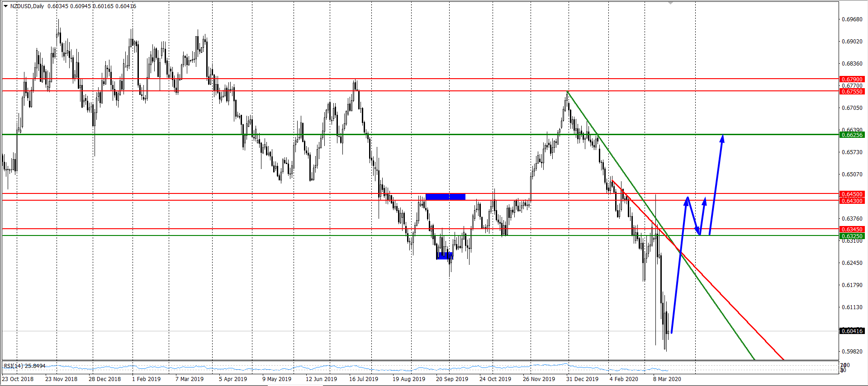Select the red 0.63450 level label

(852, 230)
